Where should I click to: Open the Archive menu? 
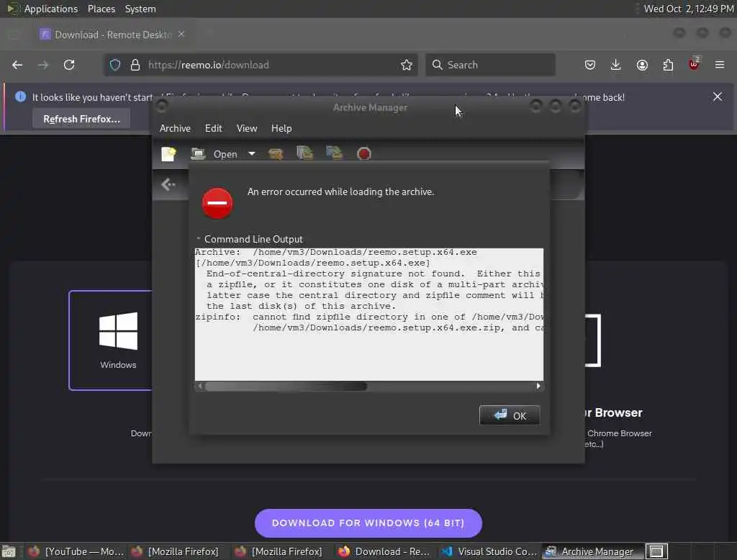[x=175, y=128]
